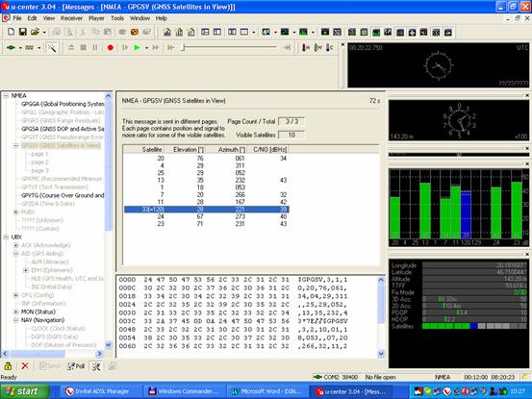Toggle the auto-poll tools icon near Poll
The width and height of the screenshot is (532, 399).
96,366
